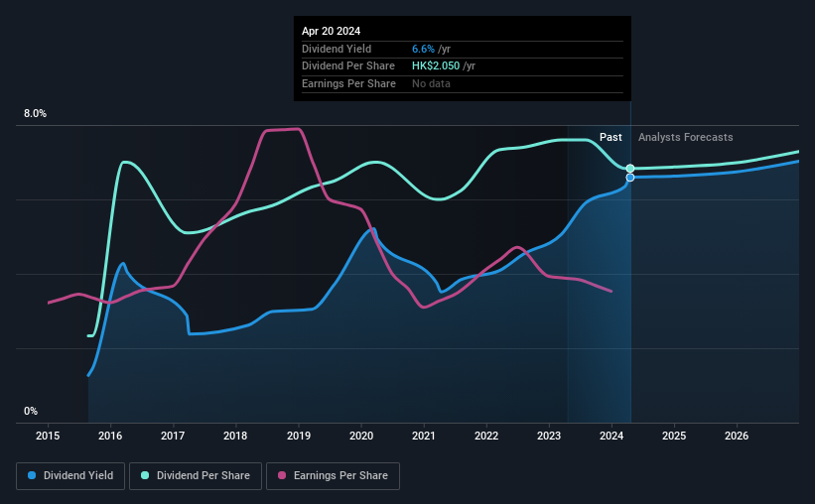Click the 2022 x-axis label
The width and height of the screenshot is (815, 504).
[x=486, y=436]
